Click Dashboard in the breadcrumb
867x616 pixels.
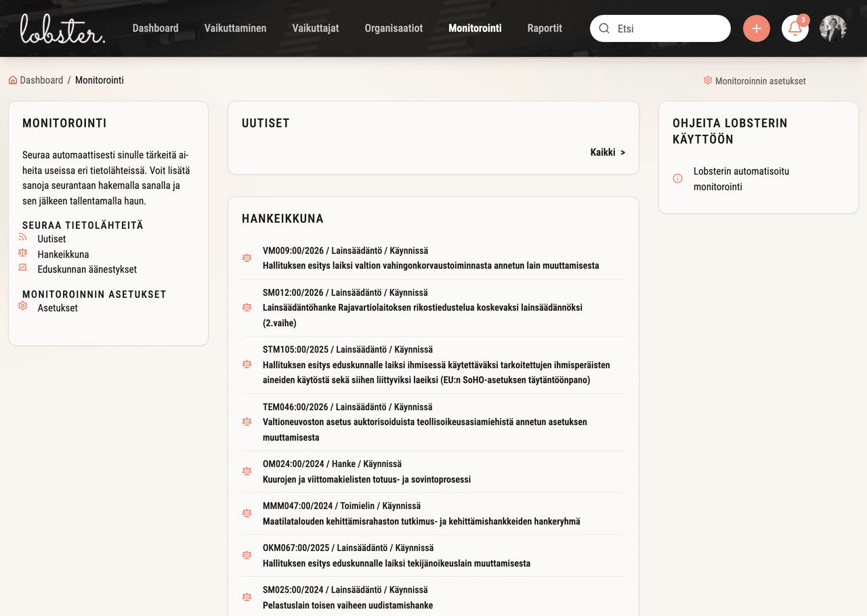click(41, 80)
